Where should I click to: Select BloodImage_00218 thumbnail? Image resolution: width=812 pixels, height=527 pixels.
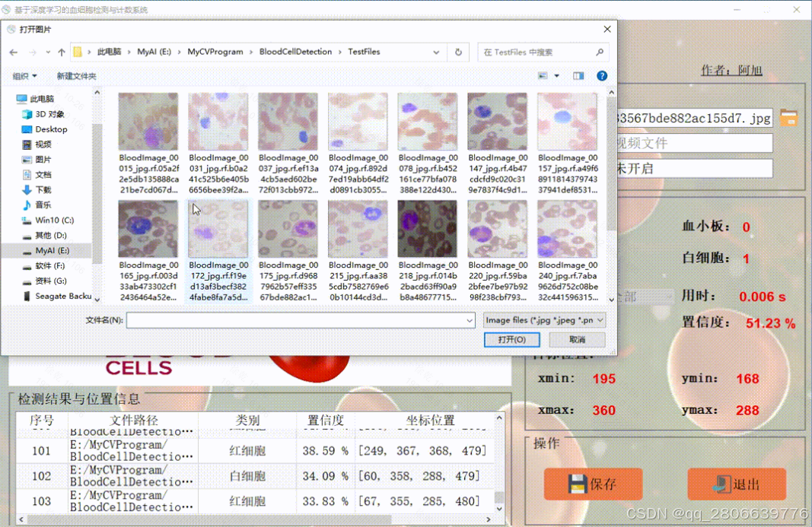tap(427, 229)
